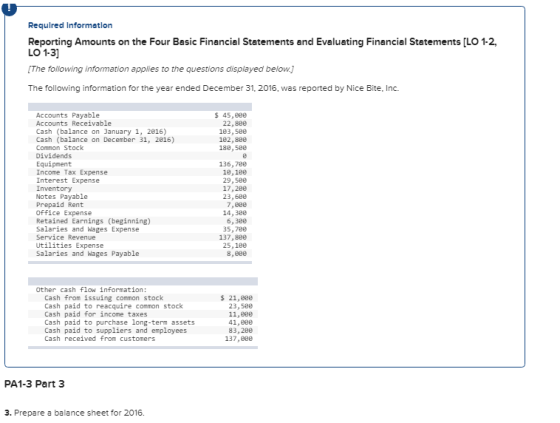Image resolution: width=560 pixels, height=423 pixels.
Task: Select the 'Required Information' heading
Action: click(x=70, y=25)
